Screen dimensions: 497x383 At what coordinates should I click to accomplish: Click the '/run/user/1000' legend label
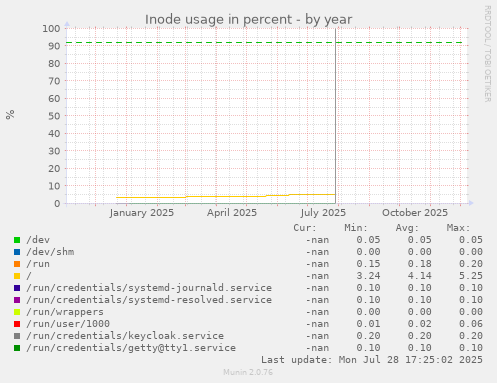tap(68, 324)
